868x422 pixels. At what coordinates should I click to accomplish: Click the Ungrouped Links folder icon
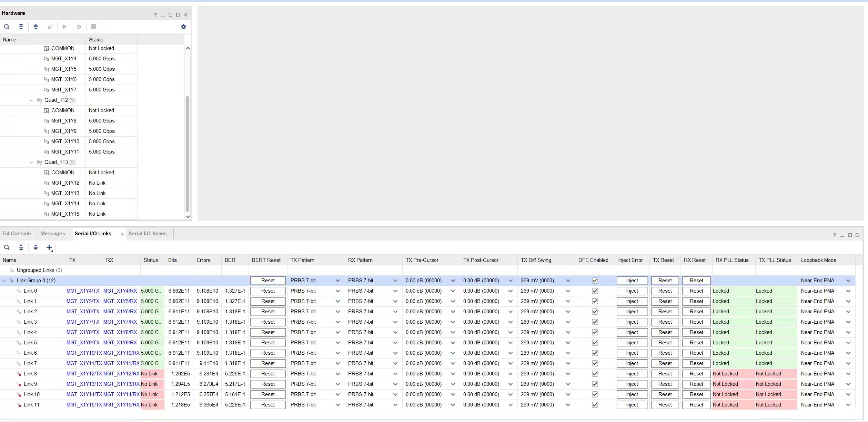click(12, 270)
